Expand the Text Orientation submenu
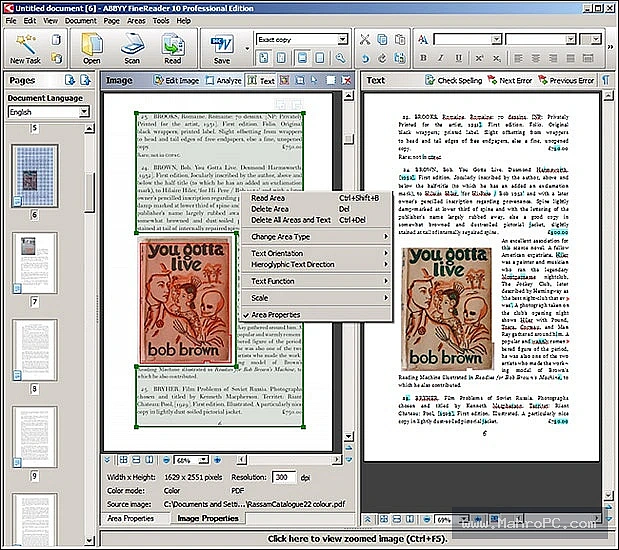Screen dimensions: 619x550 point(317,253)
